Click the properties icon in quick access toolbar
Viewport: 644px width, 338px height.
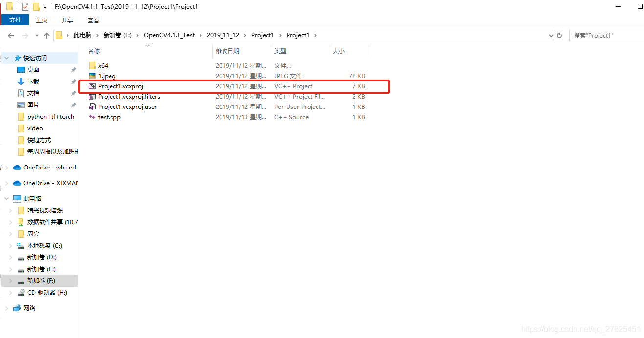[24, 6]
